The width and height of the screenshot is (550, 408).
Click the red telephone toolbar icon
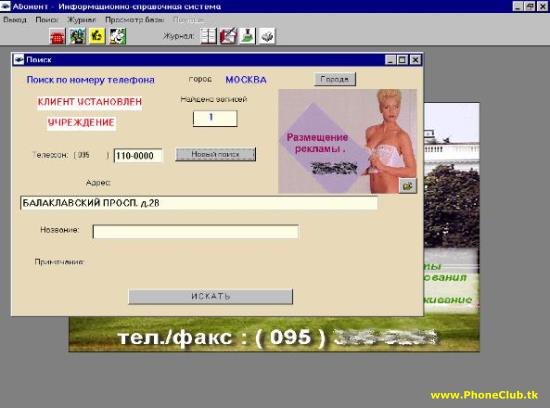58,36
